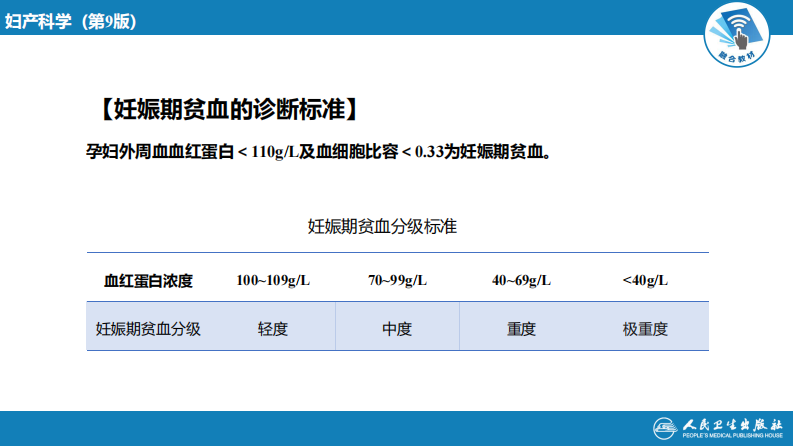Click the 人民卫生出版社 publisher name text
The height and width of the screenshot is (446, 793).
[x=732, y=424]
